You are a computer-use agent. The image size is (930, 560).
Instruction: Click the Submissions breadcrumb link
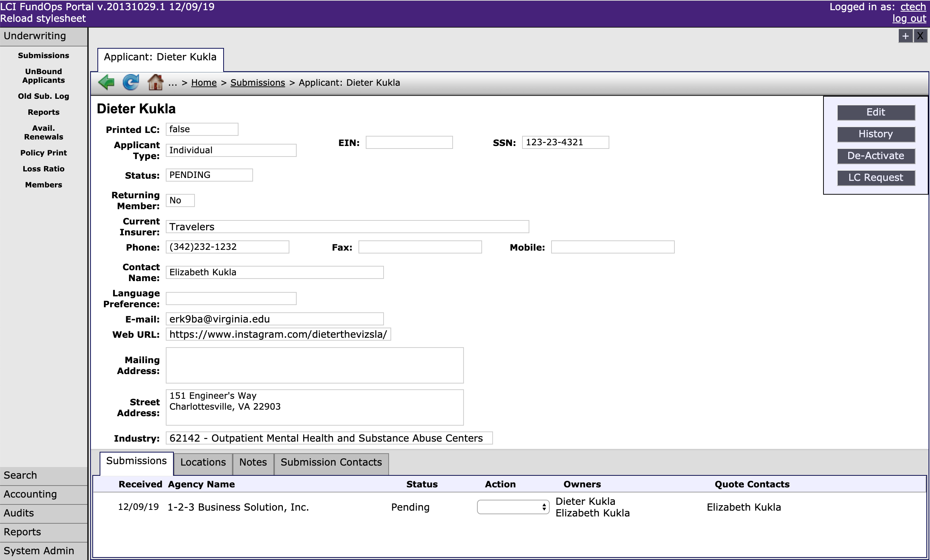tap(257, 82)
